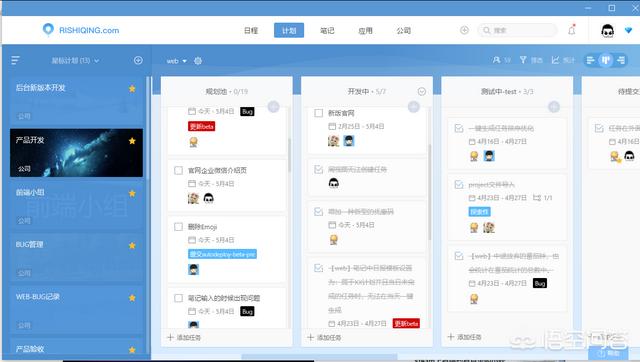Open the 日程 tab
This screenshot has width=640, height=362.
(x=251, y=31)
